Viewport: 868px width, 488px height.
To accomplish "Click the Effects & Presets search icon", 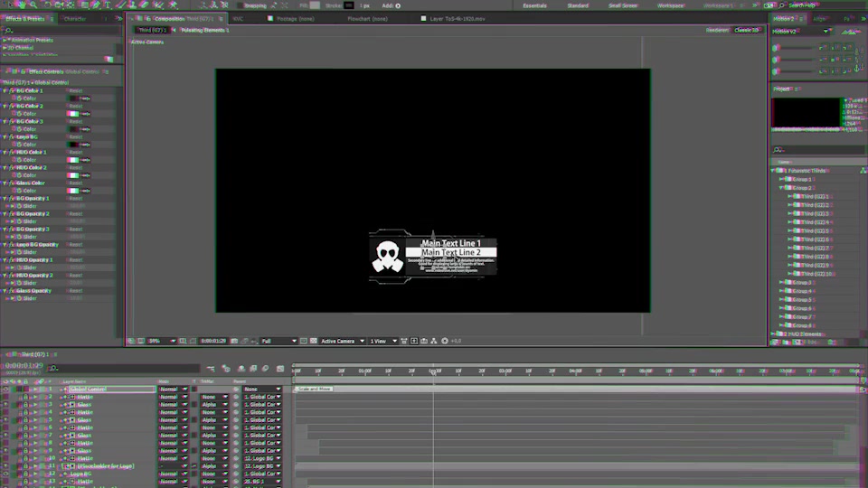I will click(x=8, y=30).
